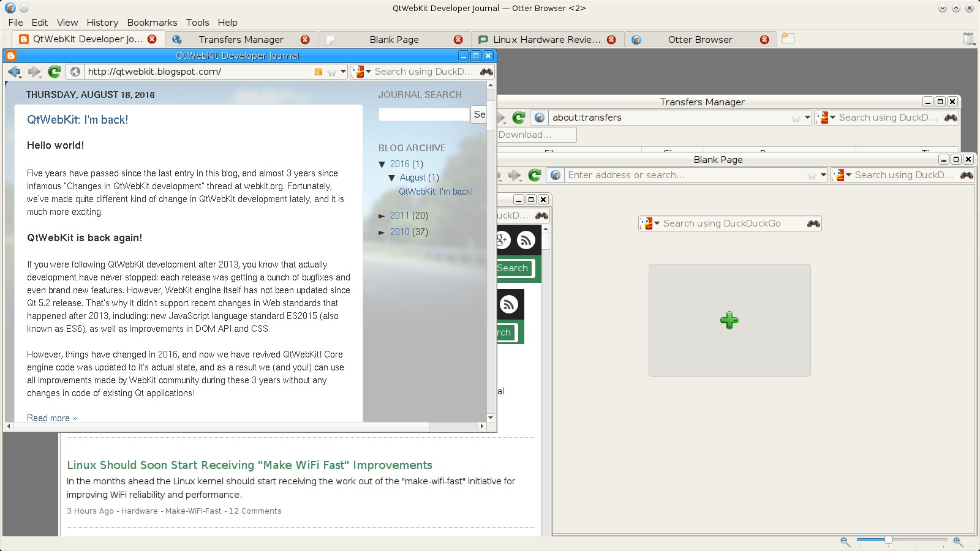The height and width of the screenshot is (551, 980).
Task: Click the RSS feed icon in the address bar
Action: point(318,72)
